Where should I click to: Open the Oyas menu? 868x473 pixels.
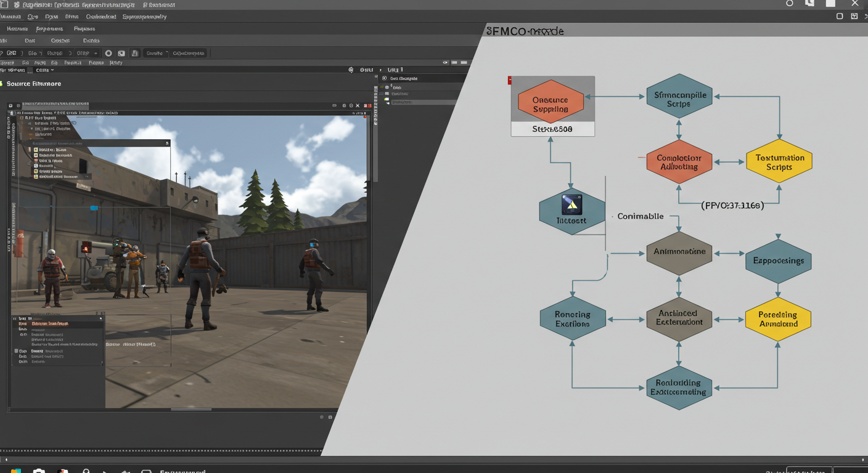click(x=52, y=17)
